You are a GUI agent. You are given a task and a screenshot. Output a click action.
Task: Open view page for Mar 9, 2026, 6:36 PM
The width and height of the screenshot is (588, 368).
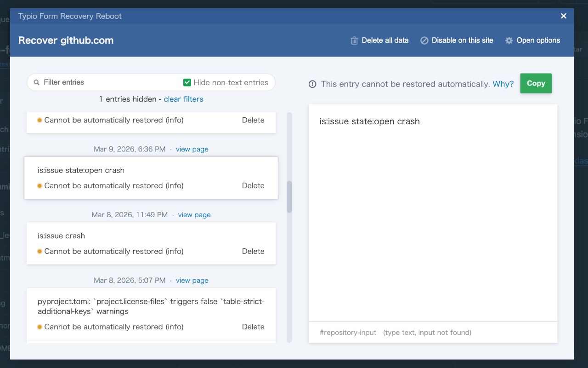coord(192,149)
